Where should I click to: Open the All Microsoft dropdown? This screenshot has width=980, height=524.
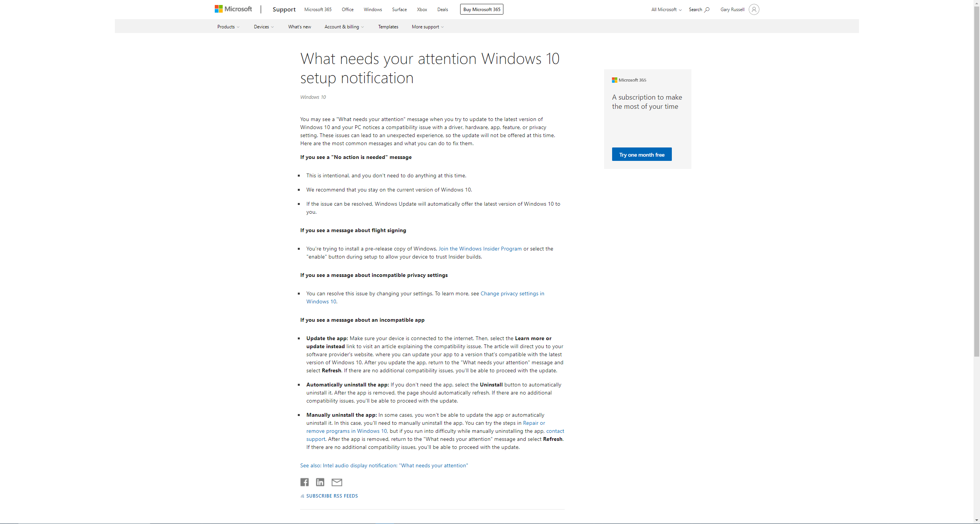click(666, 10)
